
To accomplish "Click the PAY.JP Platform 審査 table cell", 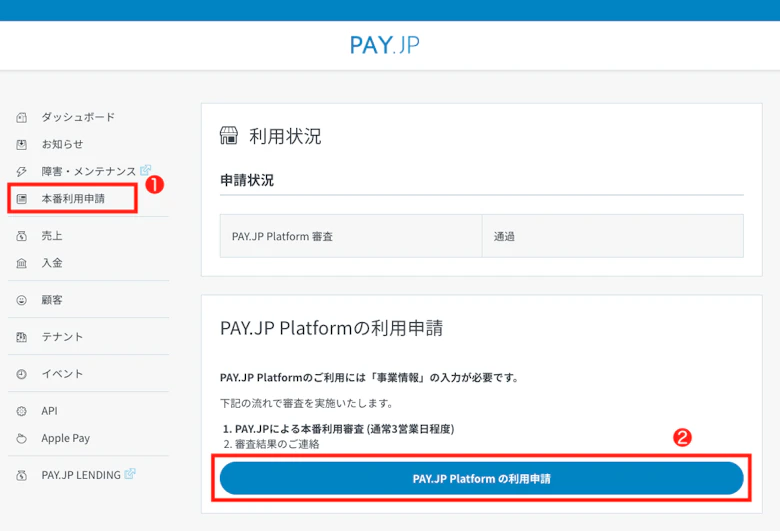I will coord(351,236).
